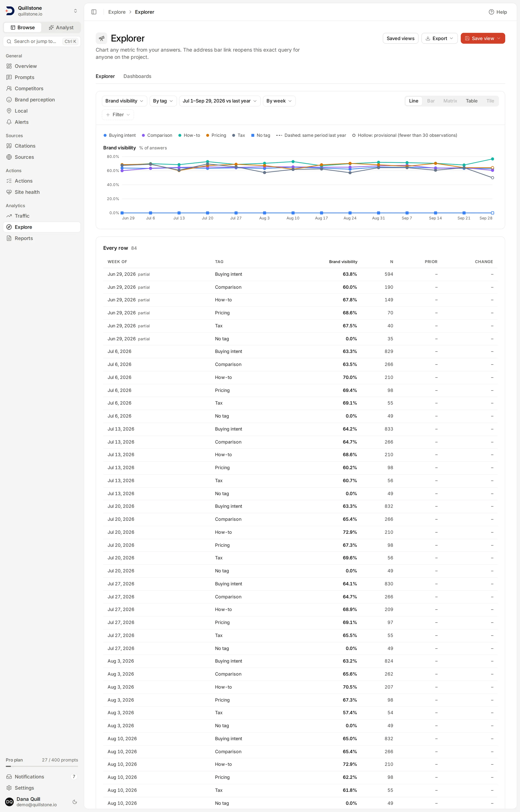Click the Competitors people icon
The image size is (520, 812).
tap(9, 88)
